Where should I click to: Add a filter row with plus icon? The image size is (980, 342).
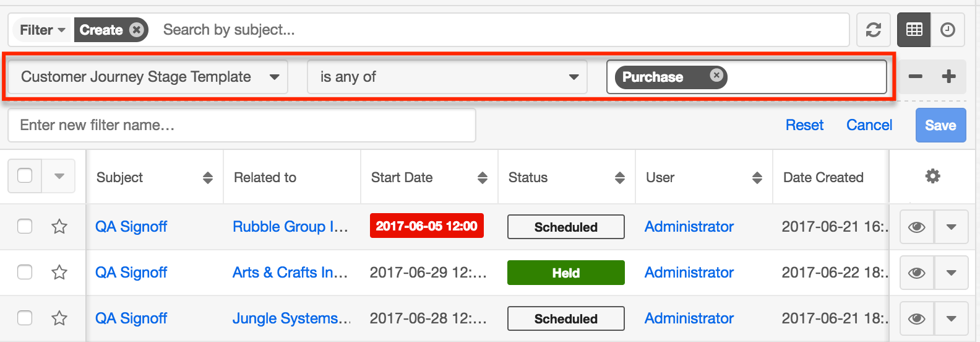pyautogui.click(x=948, y=77)
